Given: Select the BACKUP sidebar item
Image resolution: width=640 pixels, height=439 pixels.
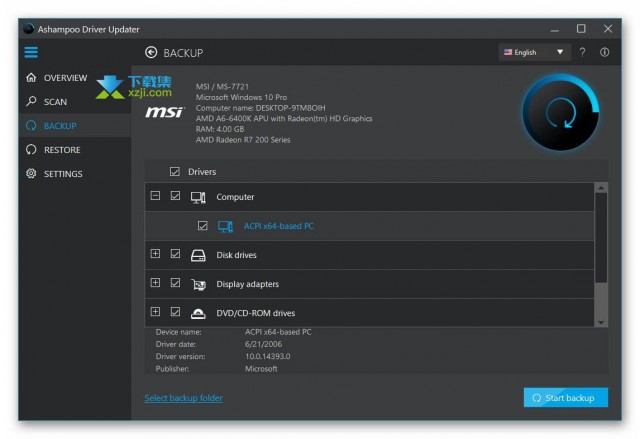Looking at the screenshot, I should [75, 126].
